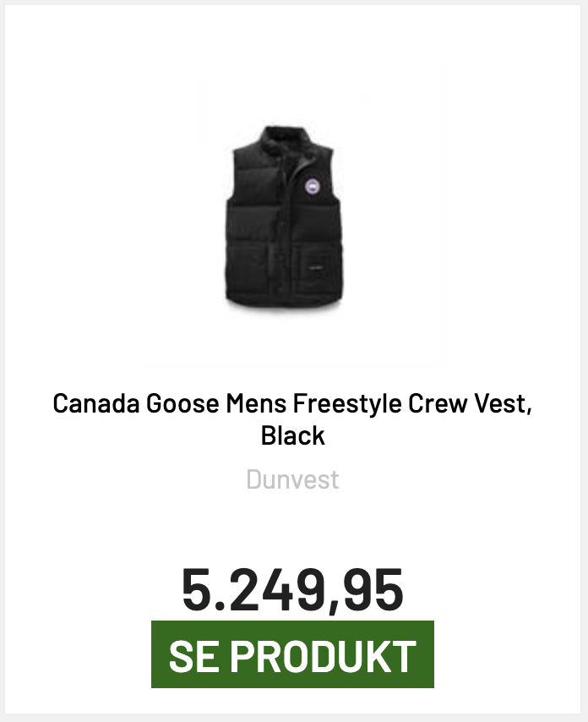The width and height of the screenshot is (588, 722).
Task: Click the word "Mens" in the product title
Action: coord(256,403)
